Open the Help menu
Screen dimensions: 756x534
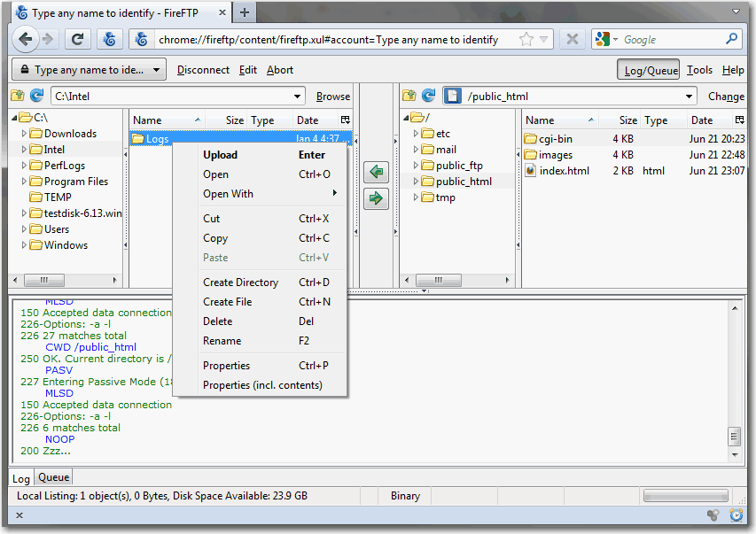tap(733, 70)
